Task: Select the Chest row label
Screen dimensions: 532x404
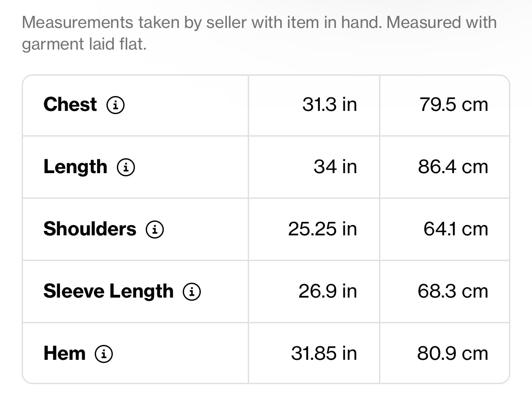Action: coord(70,105)
